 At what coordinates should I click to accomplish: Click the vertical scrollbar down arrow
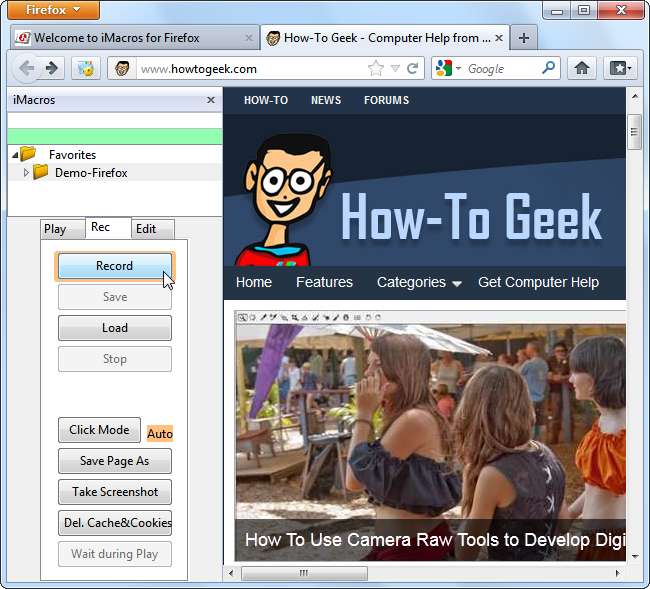tap(635, 556)
